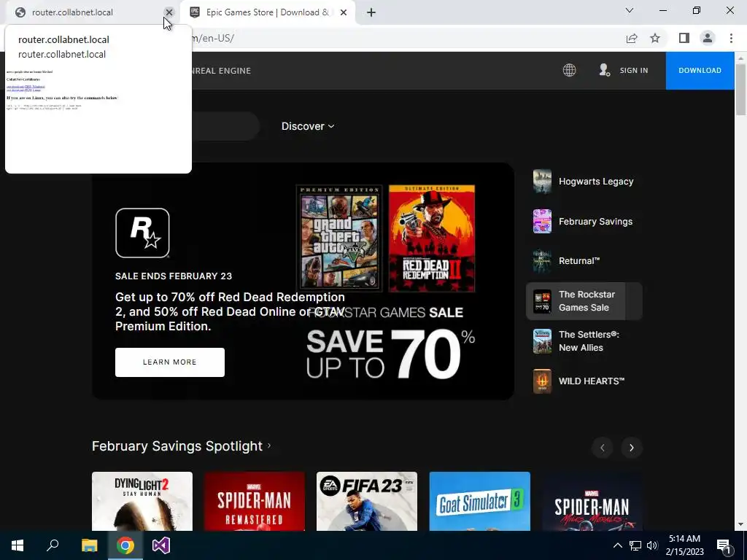Open a new browser tab
The width and height of the screenshot is (747, 560).
371,12
